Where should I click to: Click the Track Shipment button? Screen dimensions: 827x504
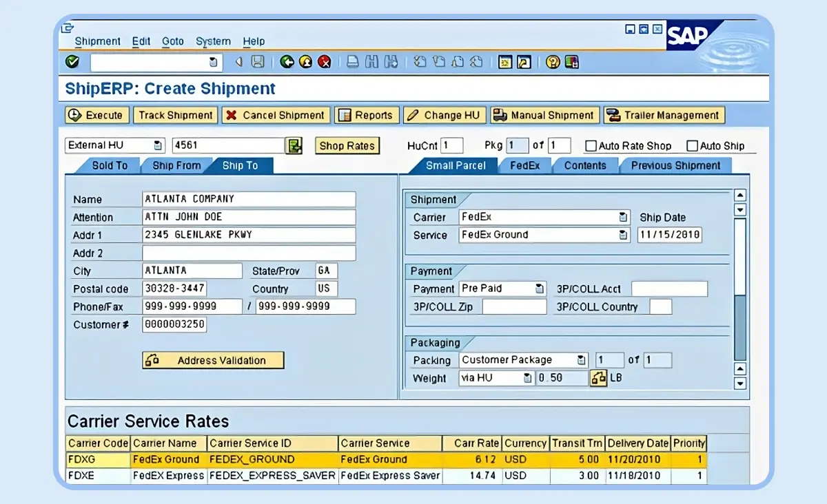coord(175,115)
